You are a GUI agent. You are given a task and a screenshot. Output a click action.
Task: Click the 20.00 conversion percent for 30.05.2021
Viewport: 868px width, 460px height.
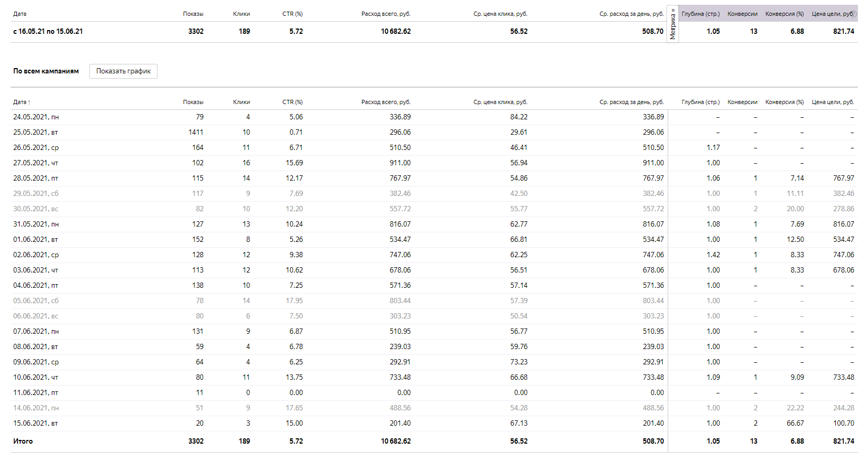[x=795, y=209]
